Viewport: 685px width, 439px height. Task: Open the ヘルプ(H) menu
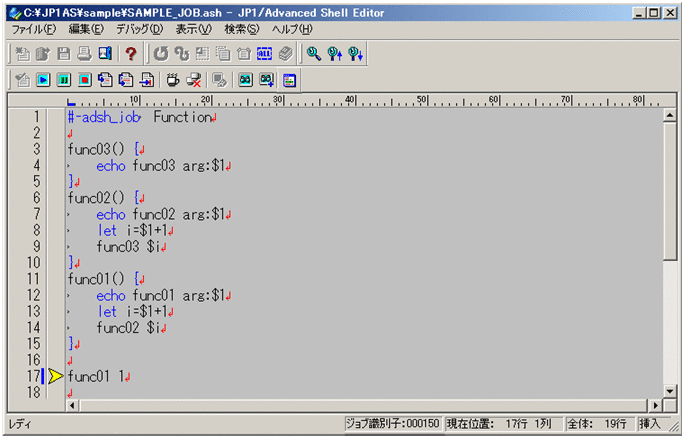point(292,29)
